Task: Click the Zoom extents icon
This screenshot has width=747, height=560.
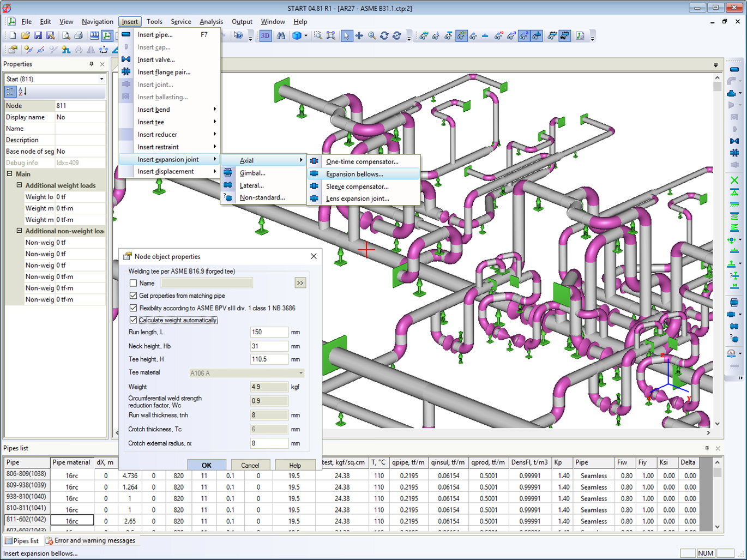Action: (330, 35)
